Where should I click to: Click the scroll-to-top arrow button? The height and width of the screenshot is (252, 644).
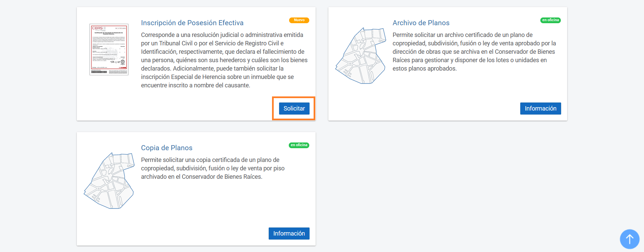[x=629, y=239]
